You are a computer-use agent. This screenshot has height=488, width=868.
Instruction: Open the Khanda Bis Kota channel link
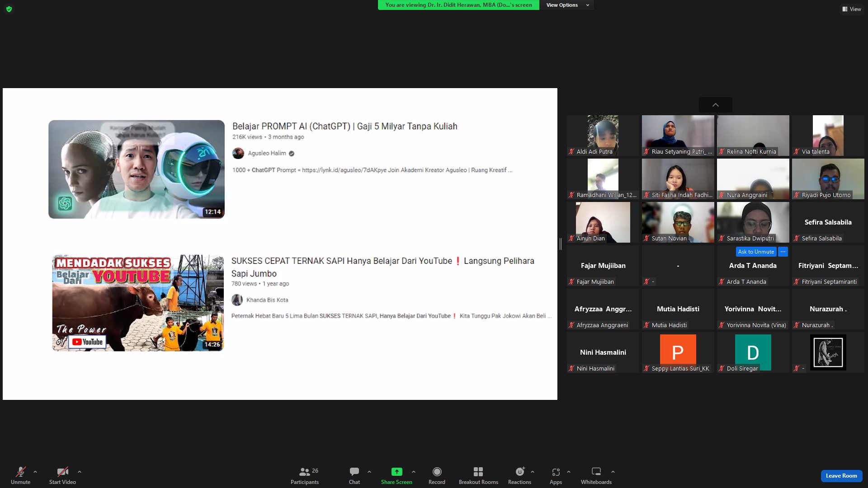click(x=267, y=300)
